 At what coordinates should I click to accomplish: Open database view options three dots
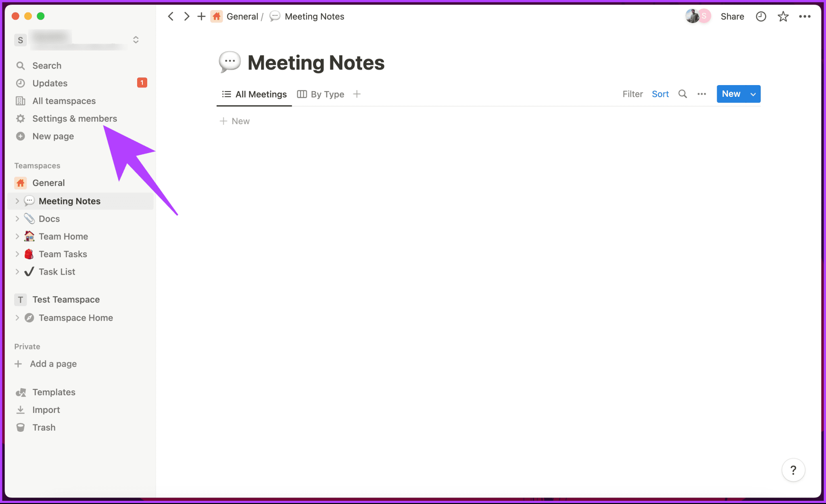[702, 94]
